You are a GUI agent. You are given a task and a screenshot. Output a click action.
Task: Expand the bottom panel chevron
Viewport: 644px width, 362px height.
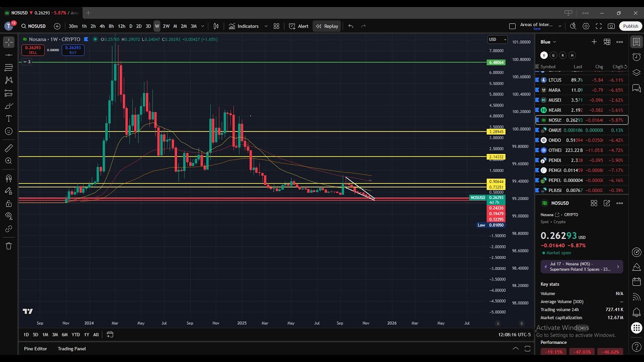point(515,348)
